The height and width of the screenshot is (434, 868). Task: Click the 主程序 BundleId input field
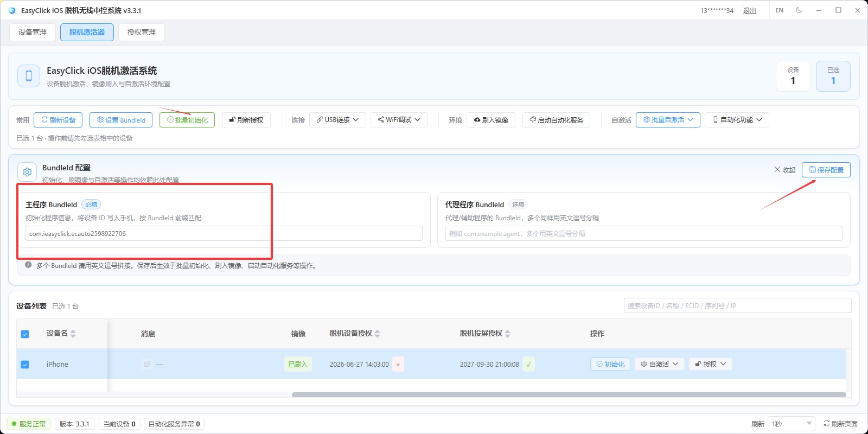[224, 234]
